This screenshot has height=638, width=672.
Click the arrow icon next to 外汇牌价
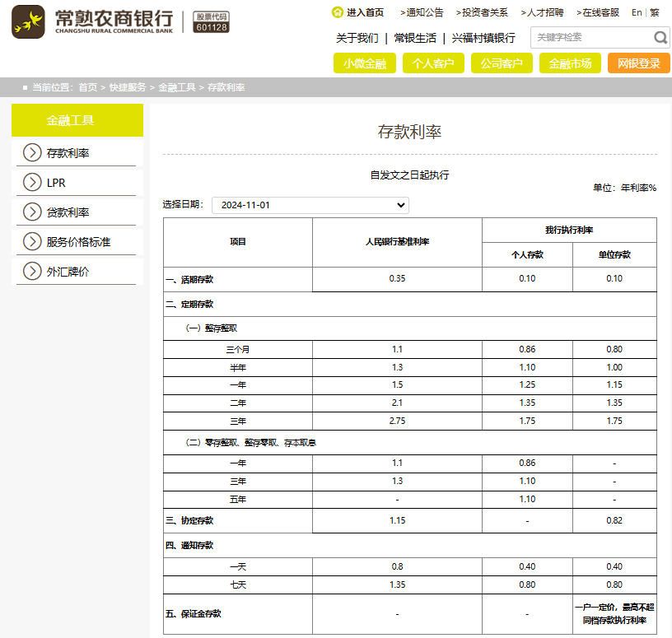[32, 271]
